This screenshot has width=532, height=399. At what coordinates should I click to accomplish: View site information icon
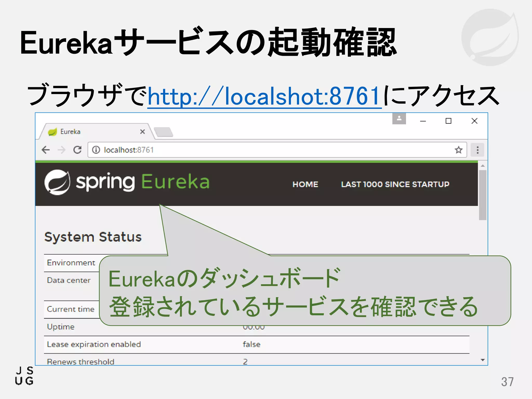click(x=96, y=150)
